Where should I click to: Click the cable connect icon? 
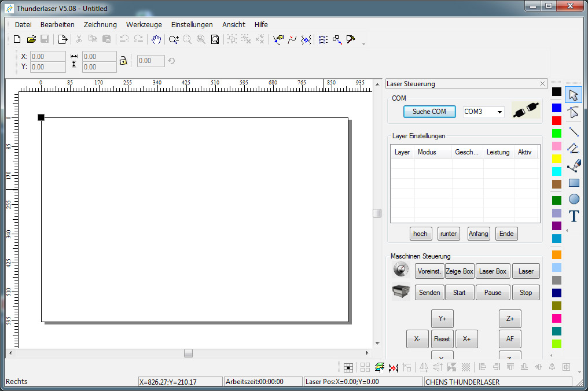coord(525,111)
